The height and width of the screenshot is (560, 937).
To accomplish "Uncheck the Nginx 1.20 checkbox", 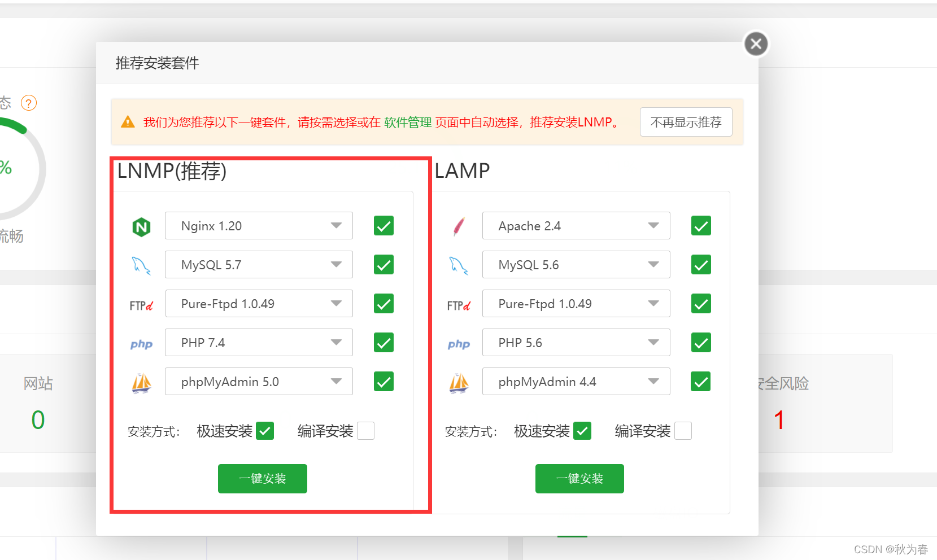I will 383,226.
